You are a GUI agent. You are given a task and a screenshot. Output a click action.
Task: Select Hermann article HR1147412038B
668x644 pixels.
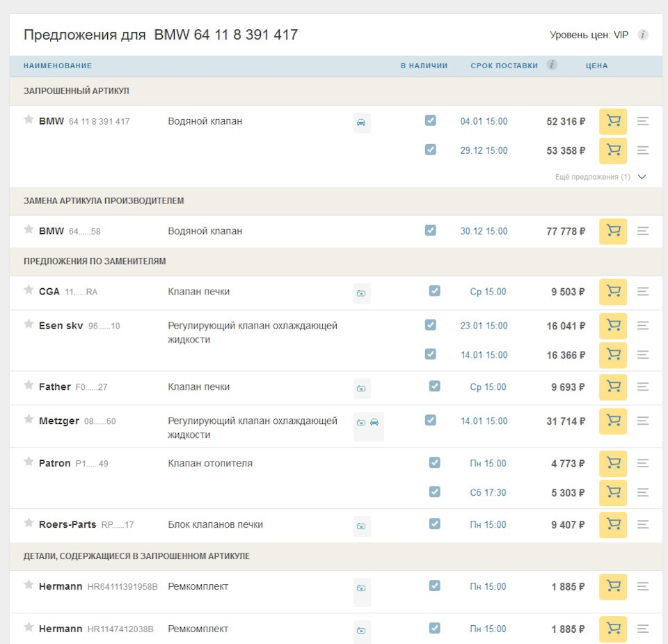[x=120, y=629]
